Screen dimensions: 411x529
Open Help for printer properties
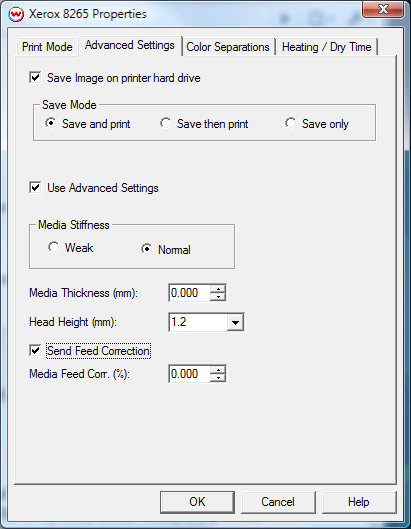[x=359, y=502]
